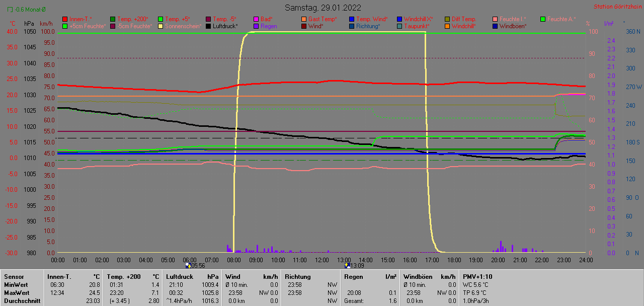Click the Station Göritzhain label
The image size is (644, 306).
coord(617,7)
